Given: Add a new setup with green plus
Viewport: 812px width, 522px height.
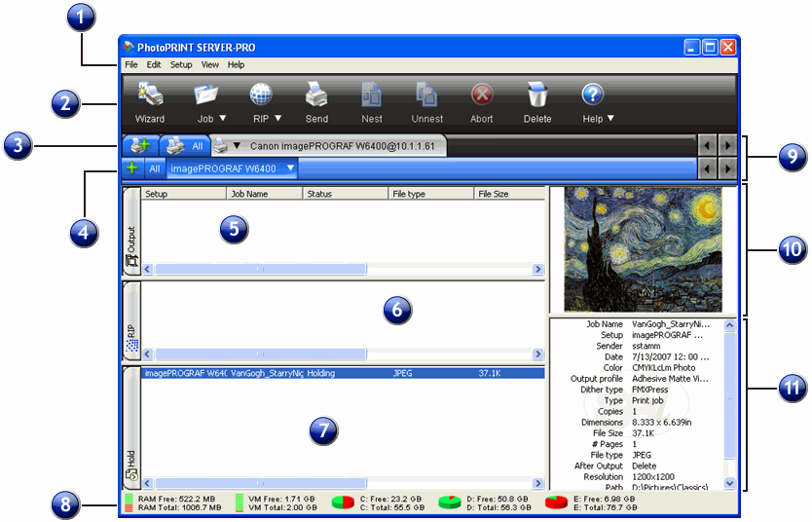Looking at the screenshot, I should [132, 168].
